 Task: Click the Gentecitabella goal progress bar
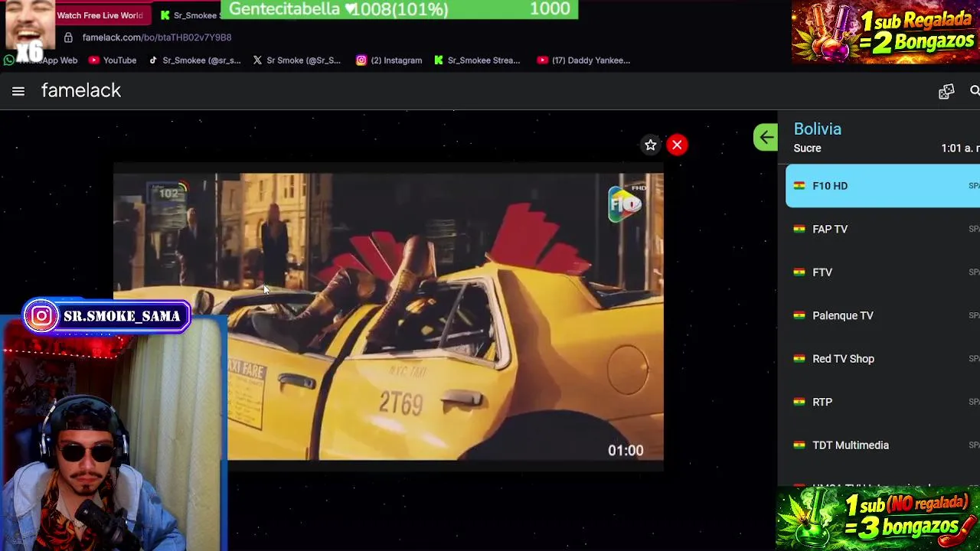399,9
